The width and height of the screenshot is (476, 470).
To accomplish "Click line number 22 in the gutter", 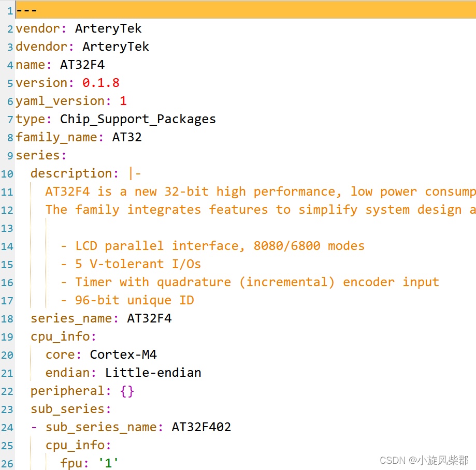I will tap(7, 391).
